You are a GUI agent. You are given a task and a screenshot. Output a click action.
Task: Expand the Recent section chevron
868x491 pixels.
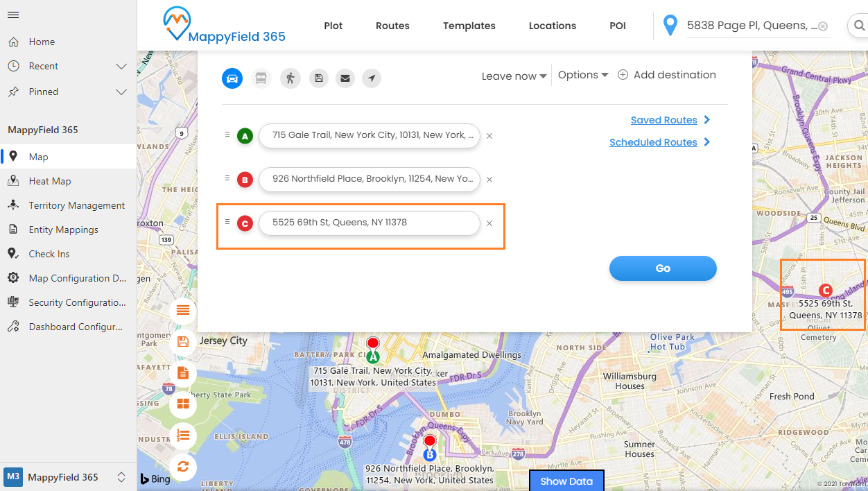click(x=121, y=67)
